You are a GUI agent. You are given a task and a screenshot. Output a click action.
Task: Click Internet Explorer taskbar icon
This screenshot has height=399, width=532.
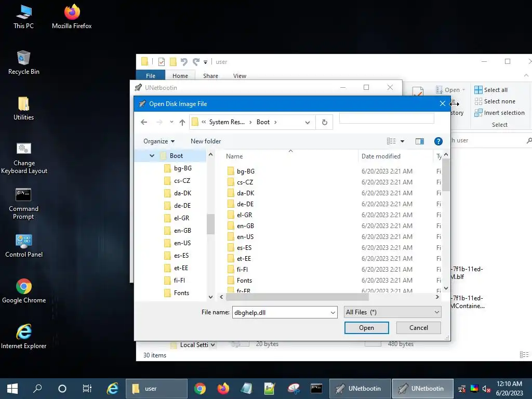click(x=112, y=389)
